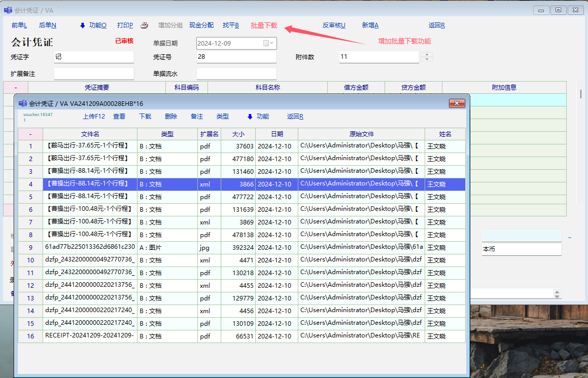Select row 16 RECEIPT-20241209 file

[x=90, y=336]
